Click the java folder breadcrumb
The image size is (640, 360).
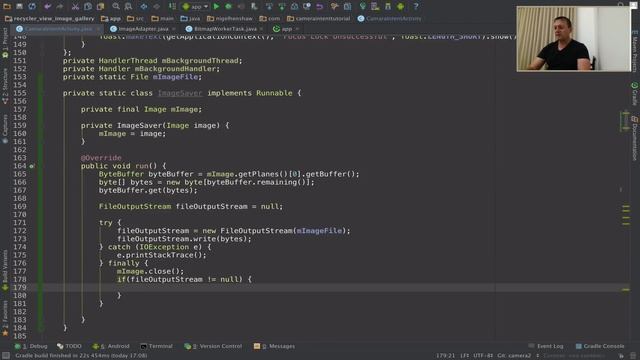pyautogui.click(x=190, y=18)
